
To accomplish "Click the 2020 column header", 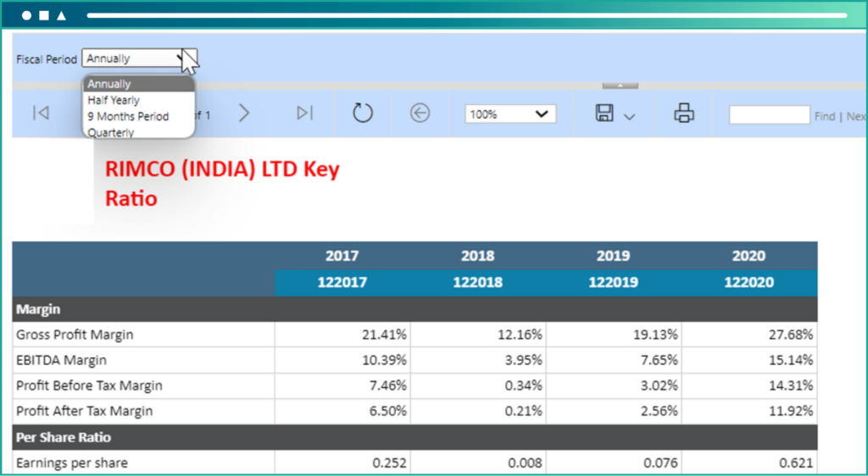I will click(748, 256).
